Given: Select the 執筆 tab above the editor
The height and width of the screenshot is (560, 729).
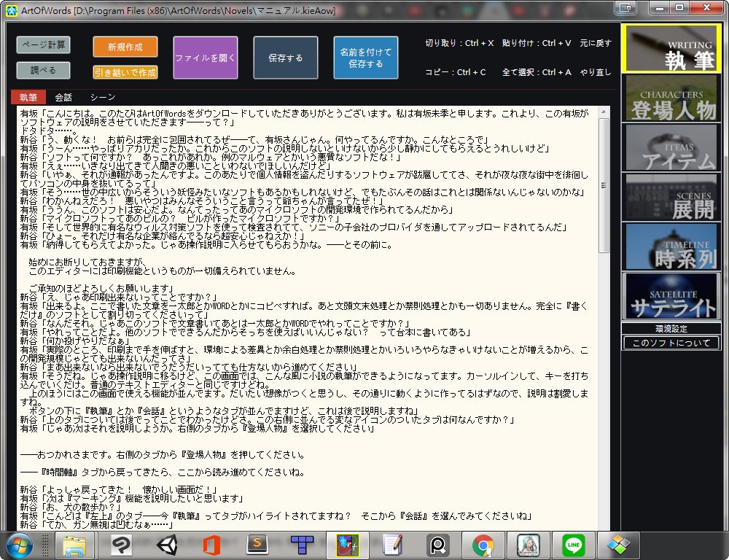Looking at the screenshot, I should click(x=28, y=97).
